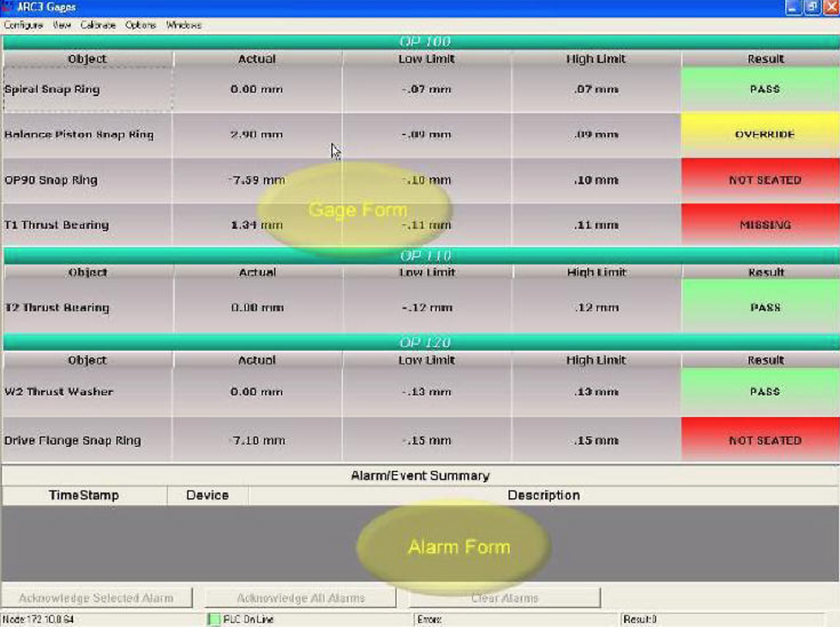Click the 1.34 mm actual value
The image size is (840, 627).
pos(256,225)
